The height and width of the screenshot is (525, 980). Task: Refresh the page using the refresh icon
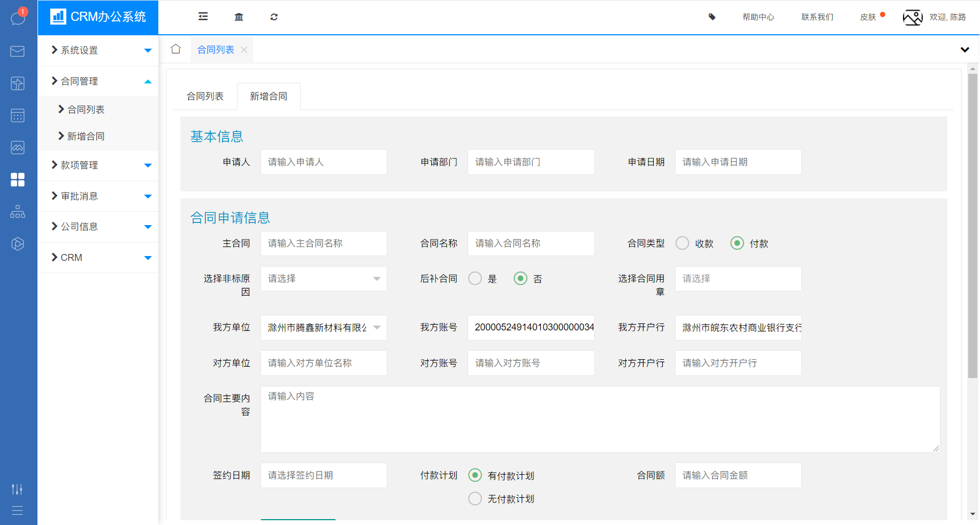click(274, 17)
